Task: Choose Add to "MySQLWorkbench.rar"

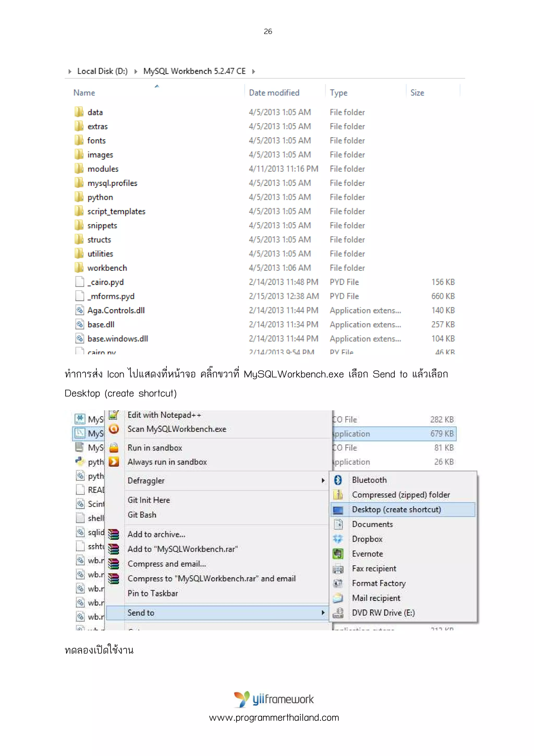Action: 183,549
